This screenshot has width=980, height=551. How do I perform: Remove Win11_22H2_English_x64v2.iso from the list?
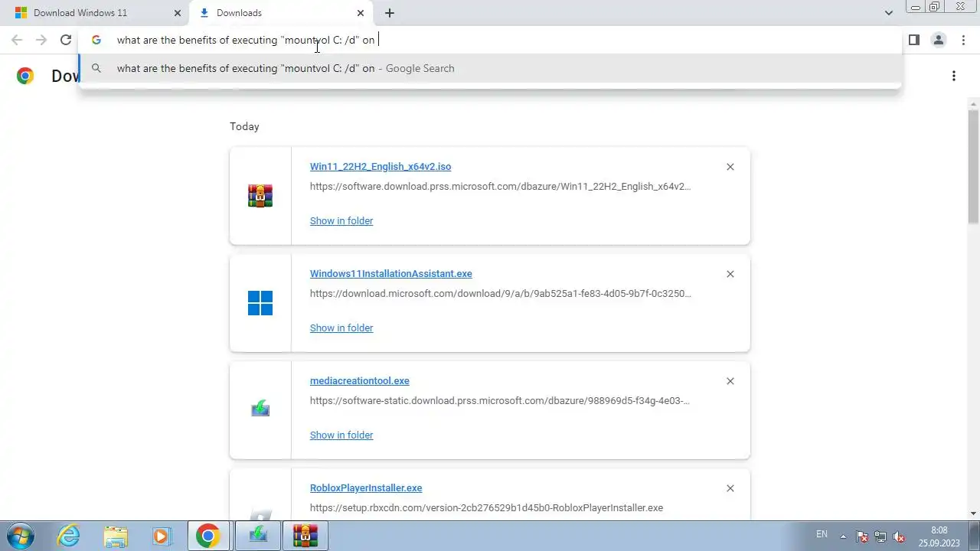(x=730, y=167)
